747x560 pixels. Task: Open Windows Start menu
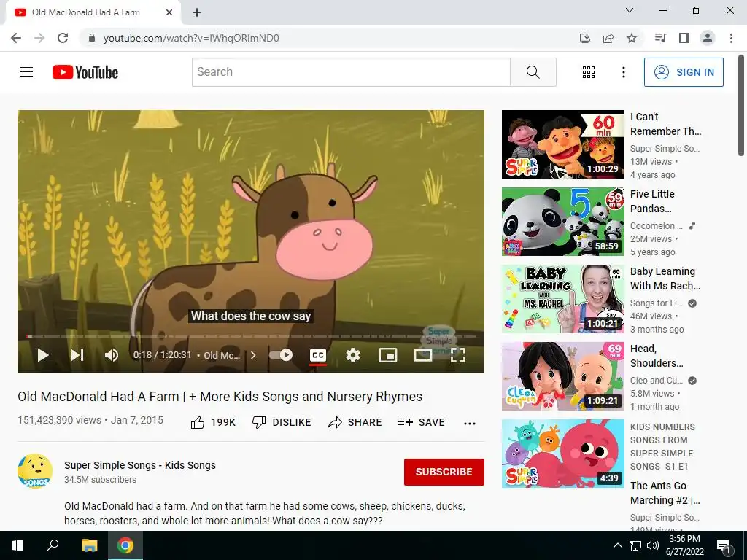[x=18, y=545]
